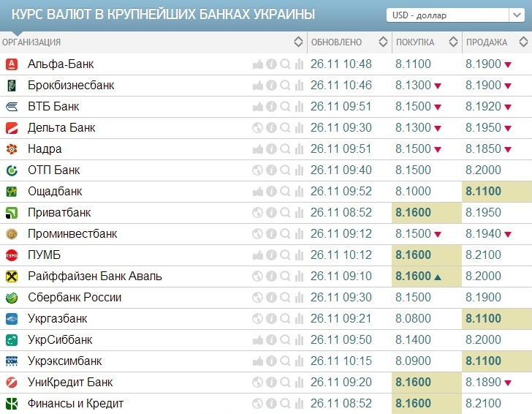Open chart icon for Ощадбанк

pyautogui.click(x=299, y=191)
